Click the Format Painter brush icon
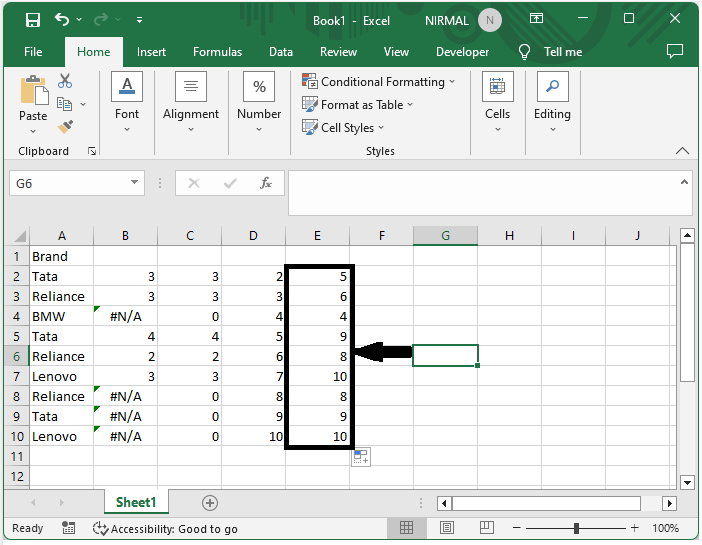The height and width of the screenshot is (545, 702). [65, 126]
